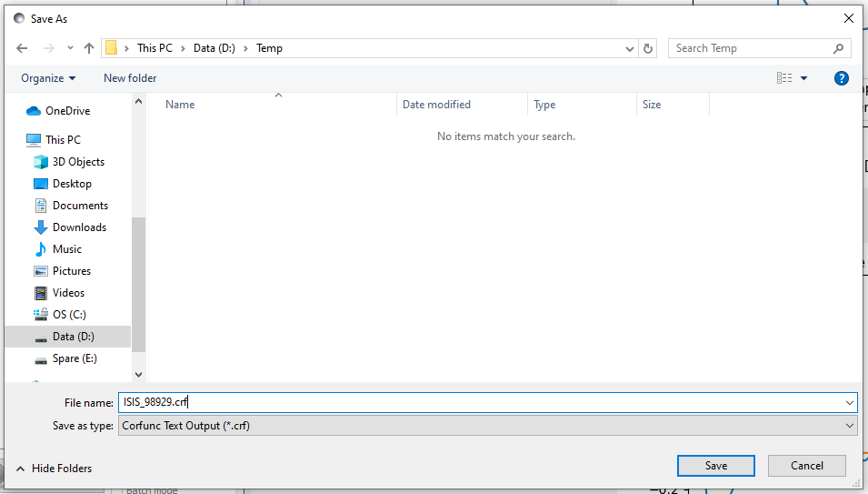Open the Music folder in sidebar
This screenshot has height=494, width=868.
[x=66, y=249]
